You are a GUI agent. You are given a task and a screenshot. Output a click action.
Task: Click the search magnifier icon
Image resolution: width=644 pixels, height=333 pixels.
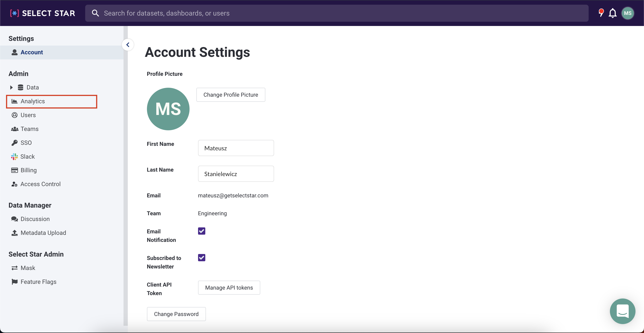click(95, 13)
